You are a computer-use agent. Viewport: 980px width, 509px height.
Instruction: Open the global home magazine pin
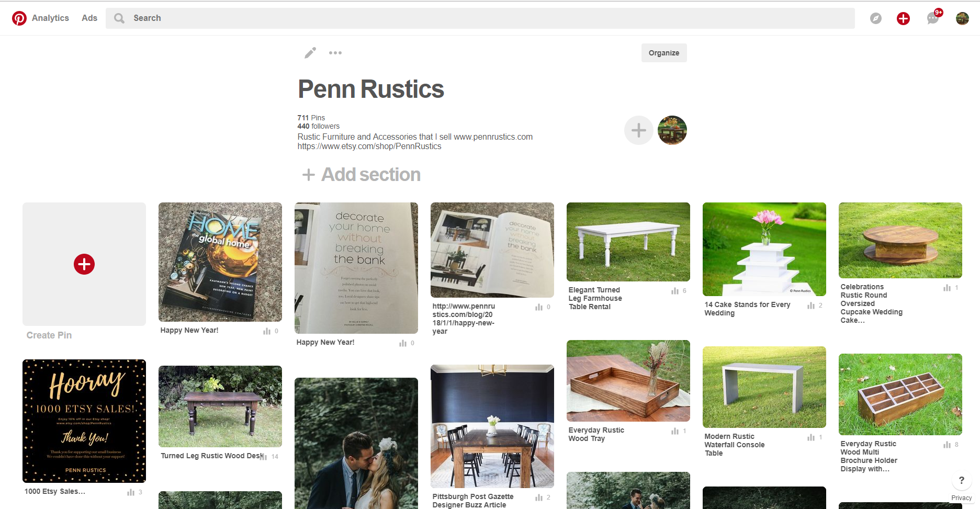(x=220, y=262)
